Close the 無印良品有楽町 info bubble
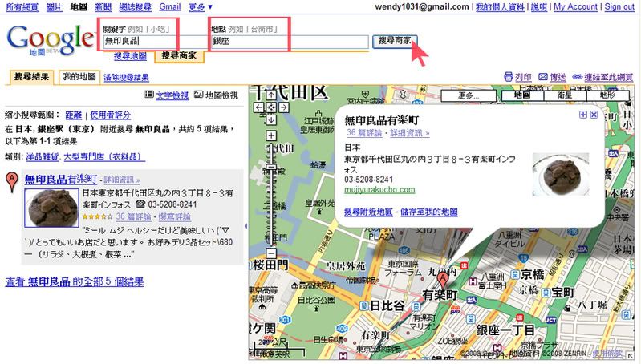This screenshot has width=641, height=364. [594, 115]
